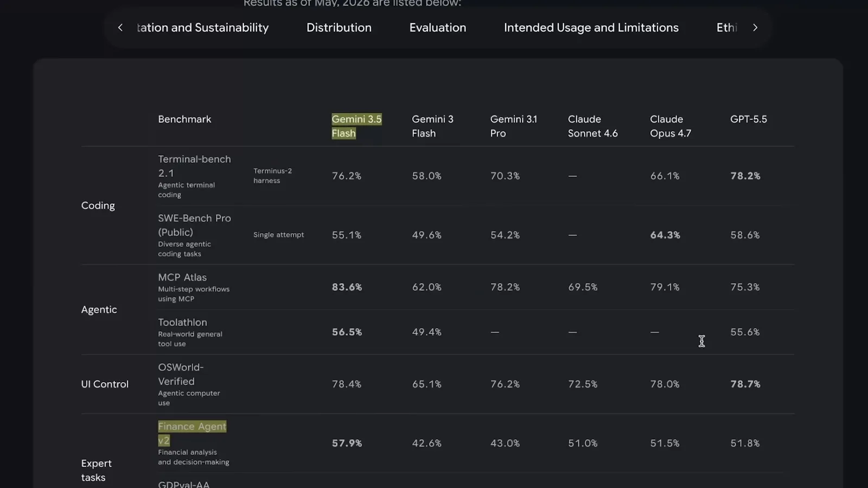The height and width of the screenshot is (488, 868).
Task: Click the bold 57.9% Finance Agent score
Action: tap(347, 443)
